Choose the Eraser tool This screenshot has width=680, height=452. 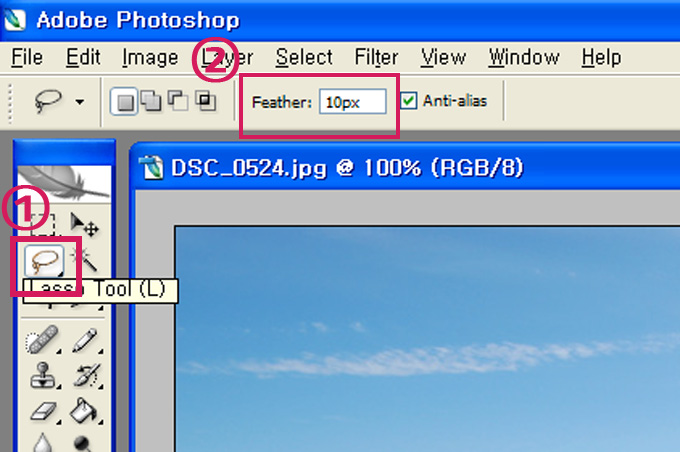tap(44, 411)
